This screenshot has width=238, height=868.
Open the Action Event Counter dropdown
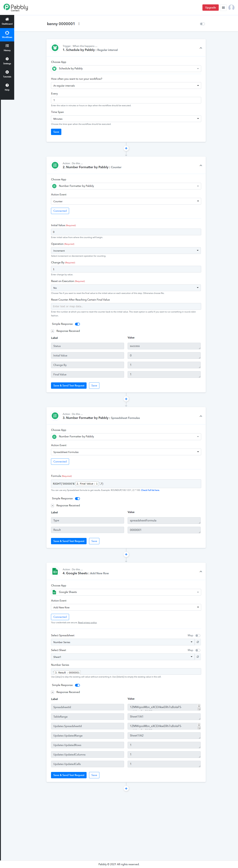pos(126,201)
